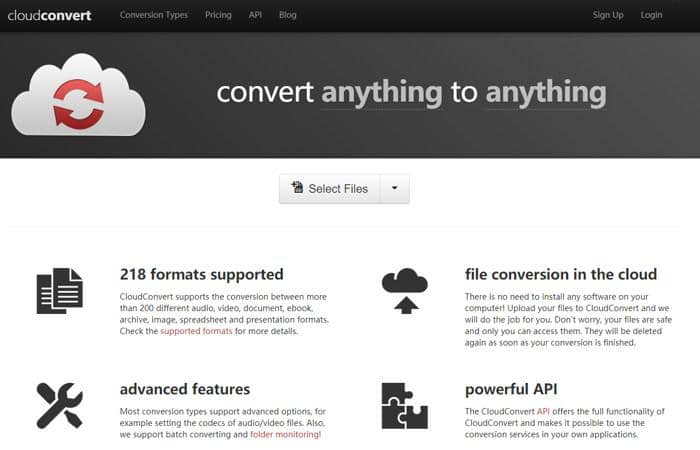The width and height of the screenshot is (700, 450).
Task: Click the cloudconvert logo in the header
Action: click(x=49, y=15)
